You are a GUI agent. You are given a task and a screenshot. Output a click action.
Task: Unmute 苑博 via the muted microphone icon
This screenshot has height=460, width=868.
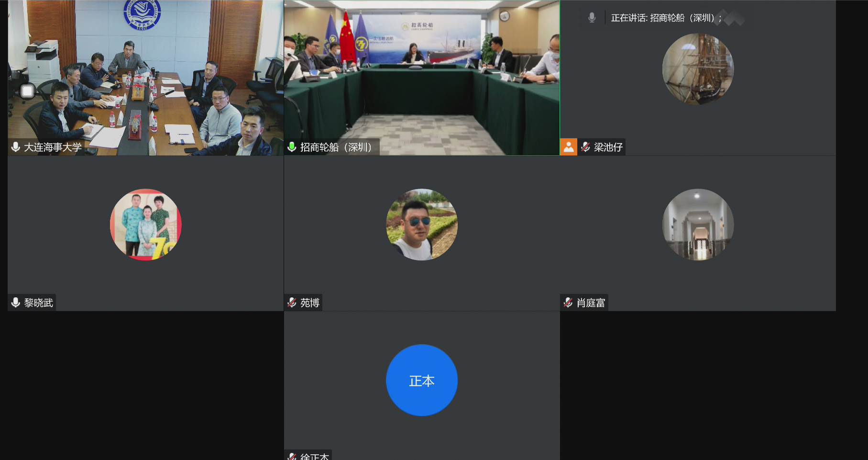292,303
